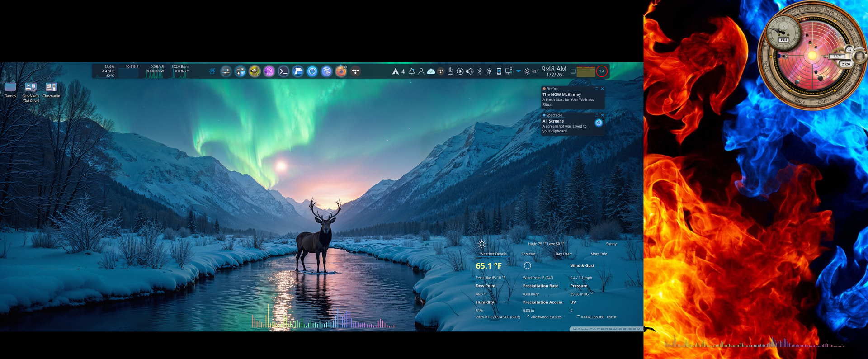Open the 9:48 AM clock calendar

coord(554,71)
